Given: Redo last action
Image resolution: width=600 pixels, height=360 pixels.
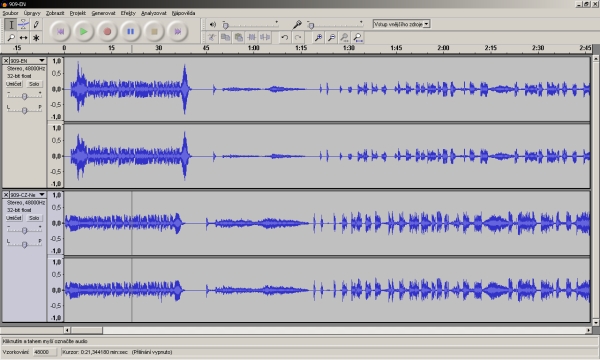Looking at the screenshot, I should [298, 37].
